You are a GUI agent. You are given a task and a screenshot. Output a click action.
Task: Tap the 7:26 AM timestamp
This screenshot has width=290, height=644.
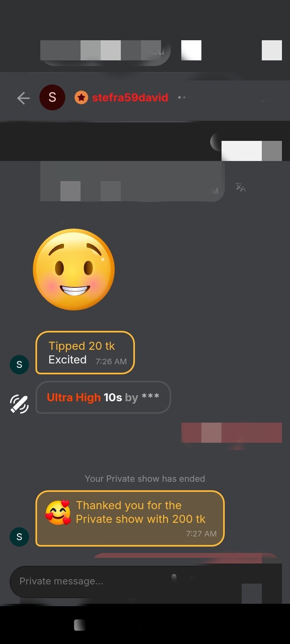(x=111, y=361)
